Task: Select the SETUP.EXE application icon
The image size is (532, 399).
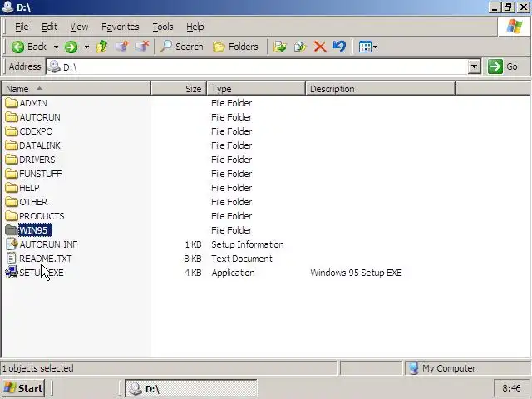Action: (12, 273)
